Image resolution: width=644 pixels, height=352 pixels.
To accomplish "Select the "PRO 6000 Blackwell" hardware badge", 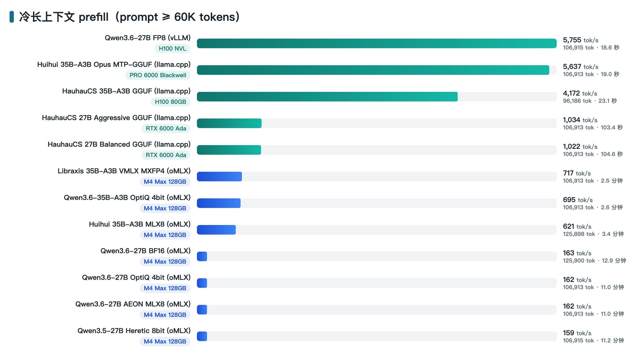I will tap(158, 75).
